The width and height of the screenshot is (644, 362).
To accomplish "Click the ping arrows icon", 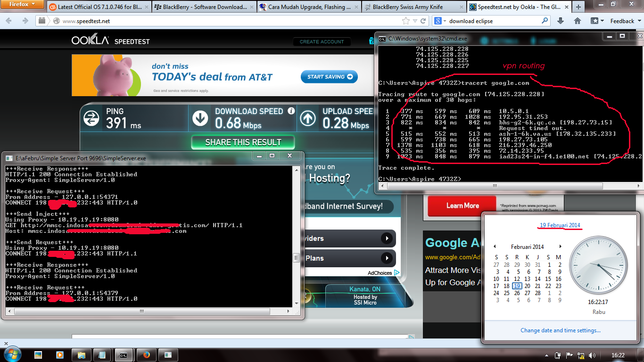I will point(92,118).
